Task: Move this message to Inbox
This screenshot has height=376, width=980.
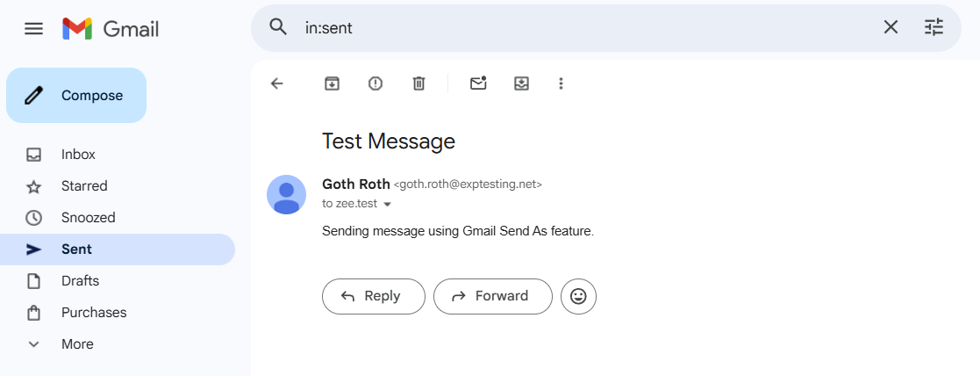Action: tap(521, 83)
